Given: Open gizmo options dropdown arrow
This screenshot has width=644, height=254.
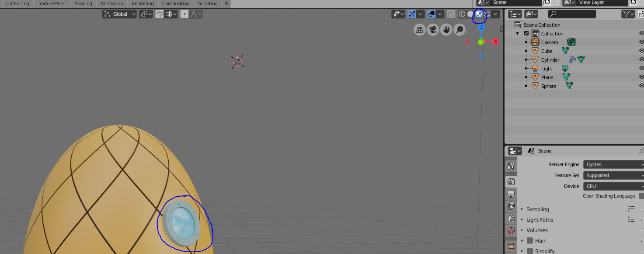Looking at the screenshot, I should point(420,14).
